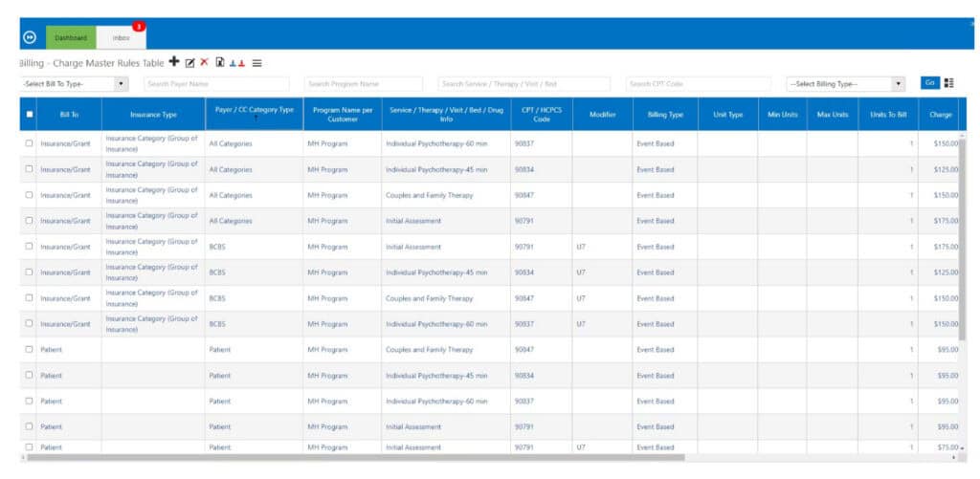
Task: Click the Excel export document icon
Action: click(x=220, y=63)
